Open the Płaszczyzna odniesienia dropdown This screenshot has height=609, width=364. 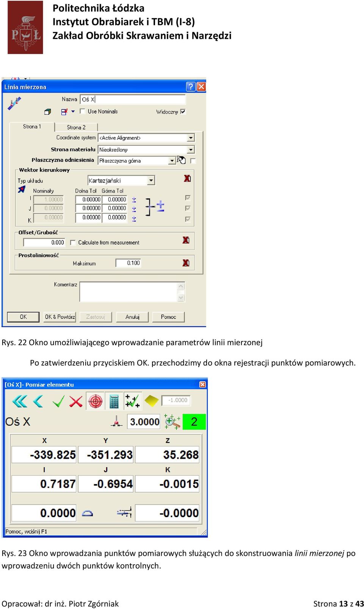coord(172,161)
